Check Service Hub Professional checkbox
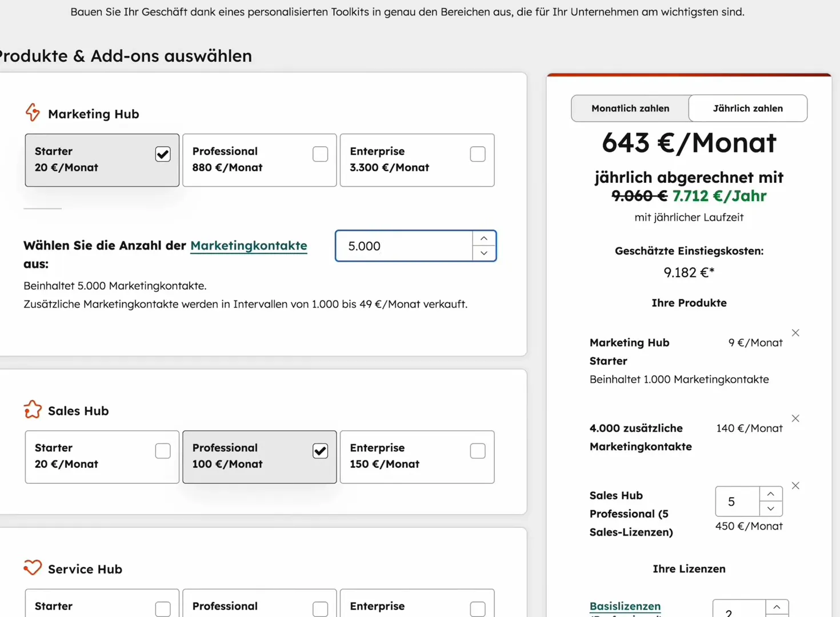This screenshot has width=840, height=617. click(x=321, y=609)
